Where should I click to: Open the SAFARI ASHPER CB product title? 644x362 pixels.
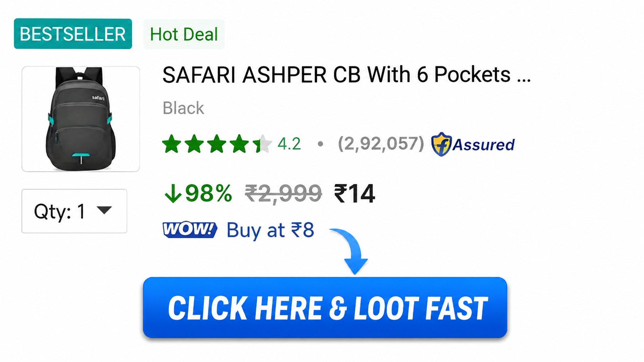point(347,75)
